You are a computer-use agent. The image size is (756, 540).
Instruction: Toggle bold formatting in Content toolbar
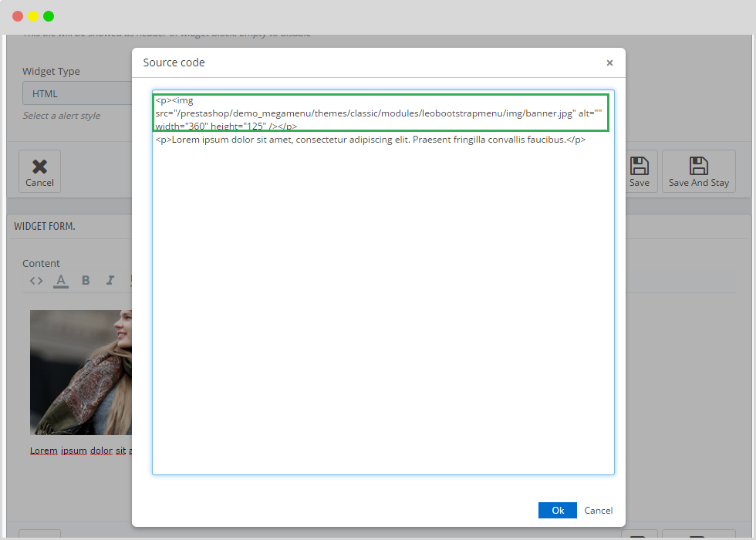coord(86,281)
